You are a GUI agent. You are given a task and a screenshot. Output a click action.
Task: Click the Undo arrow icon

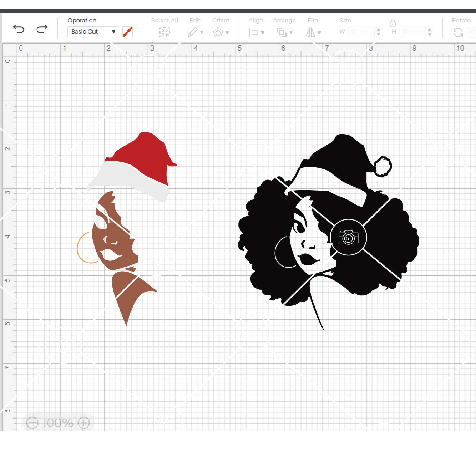19,29
